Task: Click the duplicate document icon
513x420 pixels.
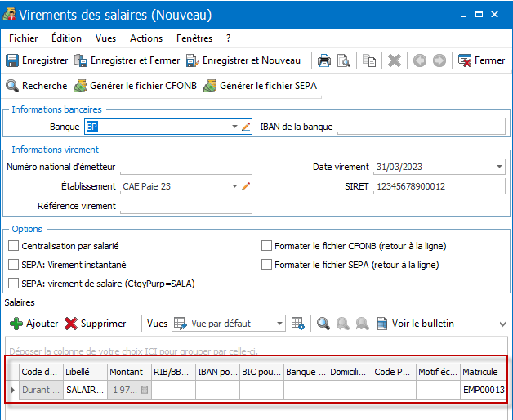Action: tap(369, 61)
